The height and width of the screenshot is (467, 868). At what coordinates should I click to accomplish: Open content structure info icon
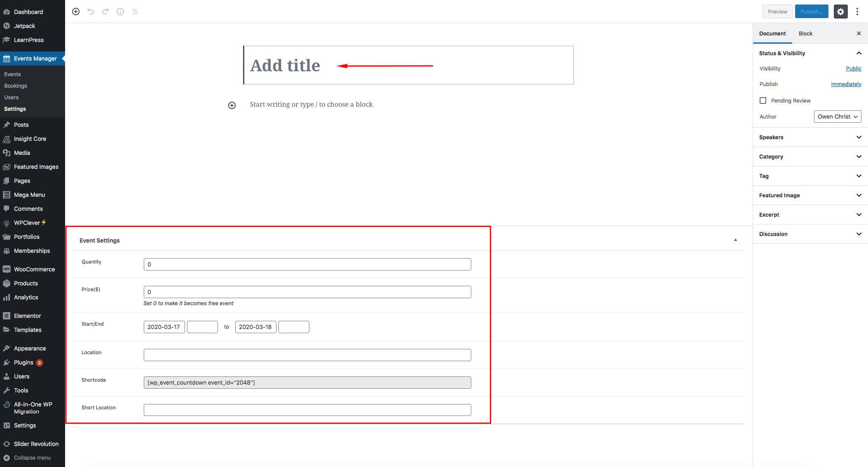click(x=120, y=12)
